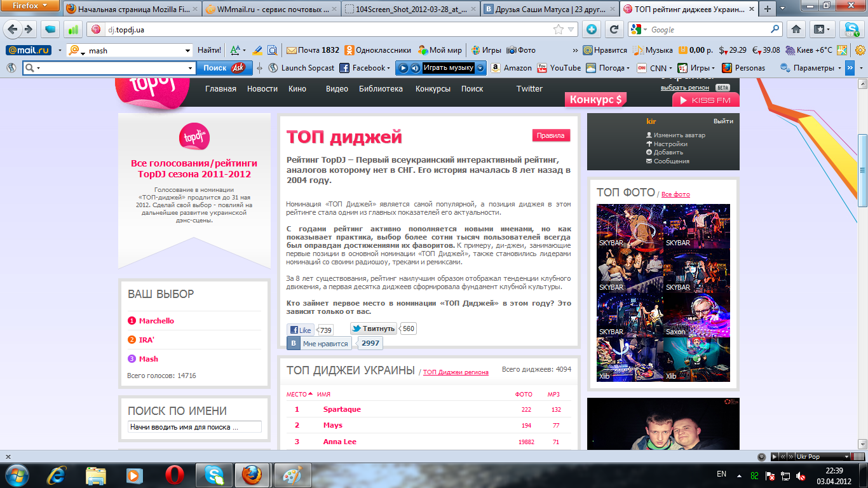Go back with the browser Back arrow
This screenshot has width=868, height=488.
[12, 29]
